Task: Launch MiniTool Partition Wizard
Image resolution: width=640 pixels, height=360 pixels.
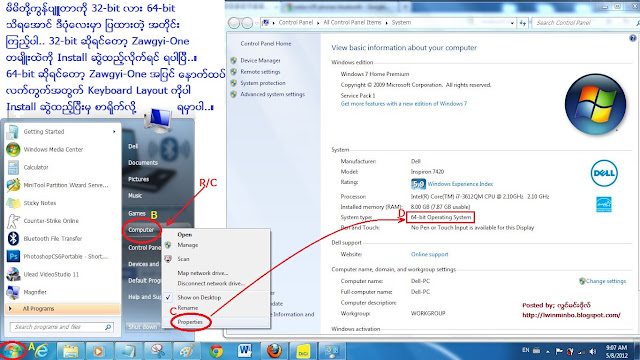Action: coord(63,185)
